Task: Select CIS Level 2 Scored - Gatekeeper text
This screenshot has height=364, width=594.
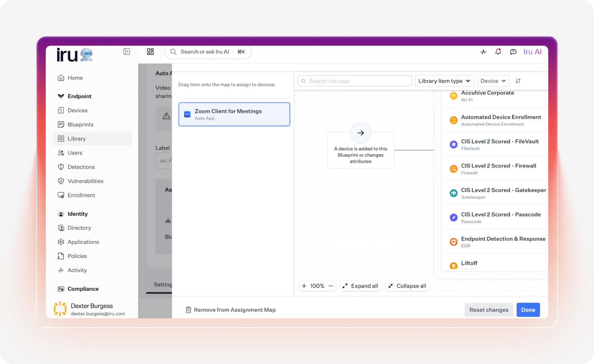Action: tap(504, 190)
